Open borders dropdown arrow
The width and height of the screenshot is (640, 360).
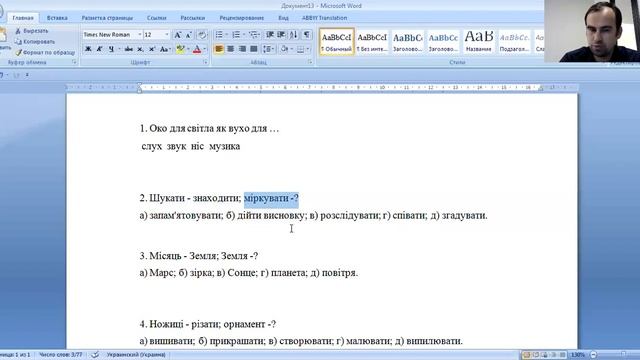(x=308, y=49)
